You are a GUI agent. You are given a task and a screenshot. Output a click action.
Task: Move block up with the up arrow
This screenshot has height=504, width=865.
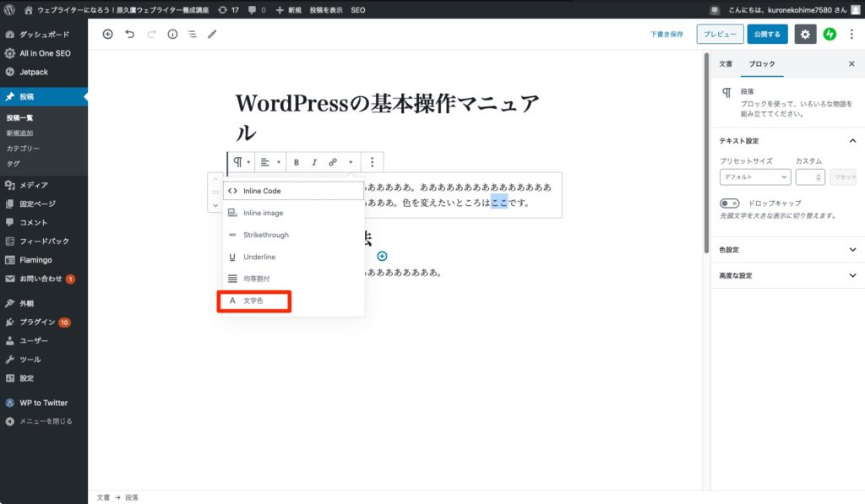point(215,179)
